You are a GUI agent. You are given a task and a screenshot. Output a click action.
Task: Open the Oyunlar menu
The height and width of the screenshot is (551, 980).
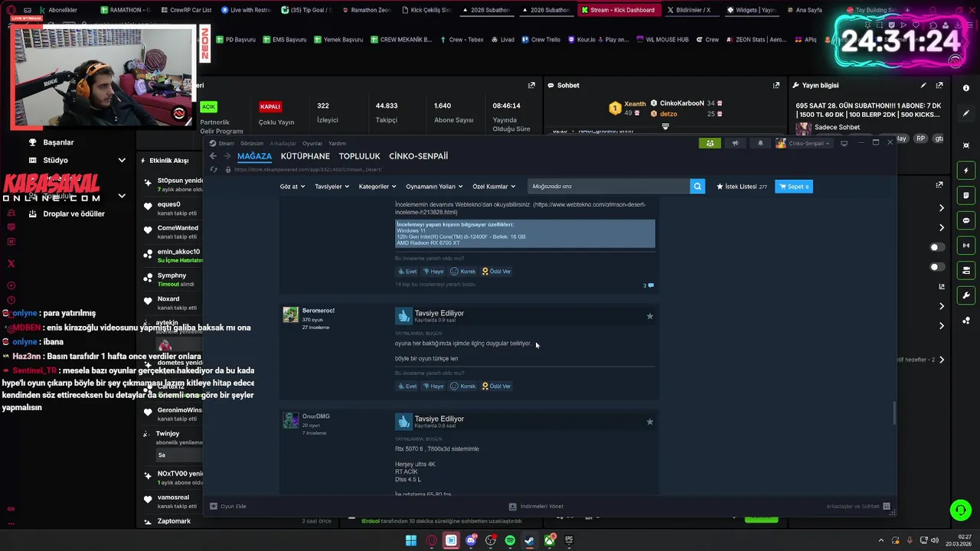[312, 143]
